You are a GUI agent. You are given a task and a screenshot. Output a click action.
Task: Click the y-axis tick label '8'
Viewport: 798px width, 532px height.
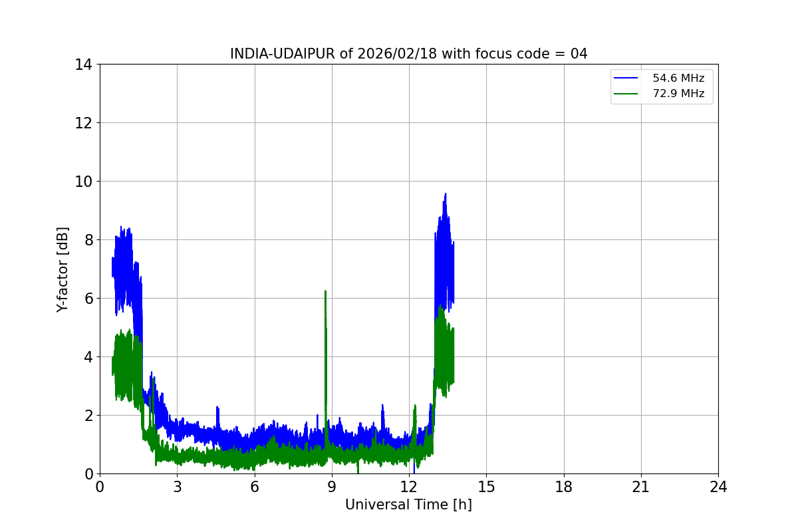87,240
